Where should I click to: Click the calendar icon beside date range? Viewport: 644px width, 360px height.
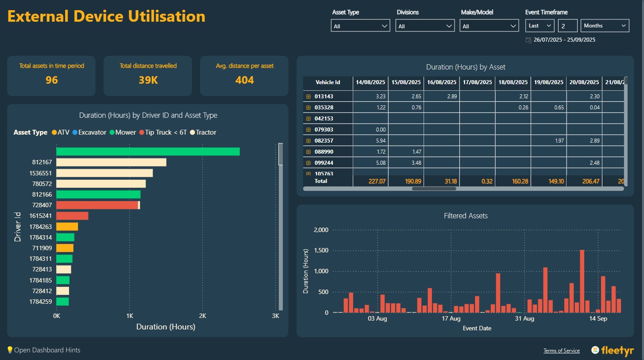[528, 40]
